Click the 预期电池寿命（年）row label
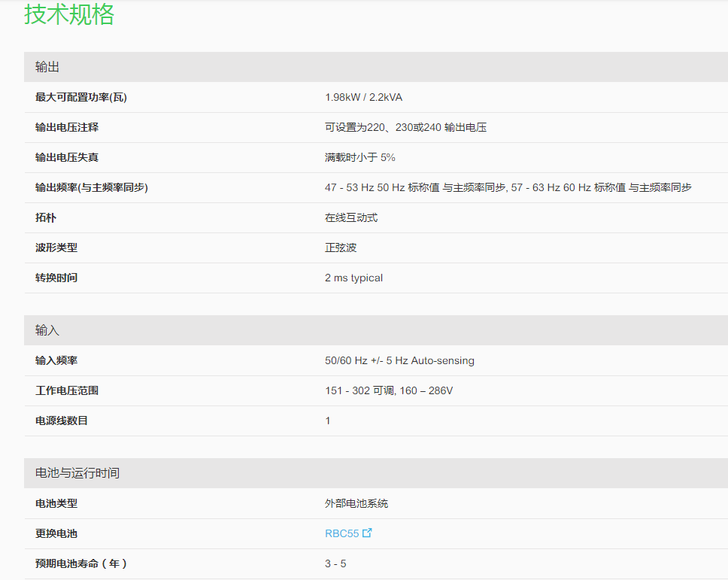 tap(81, 563)
